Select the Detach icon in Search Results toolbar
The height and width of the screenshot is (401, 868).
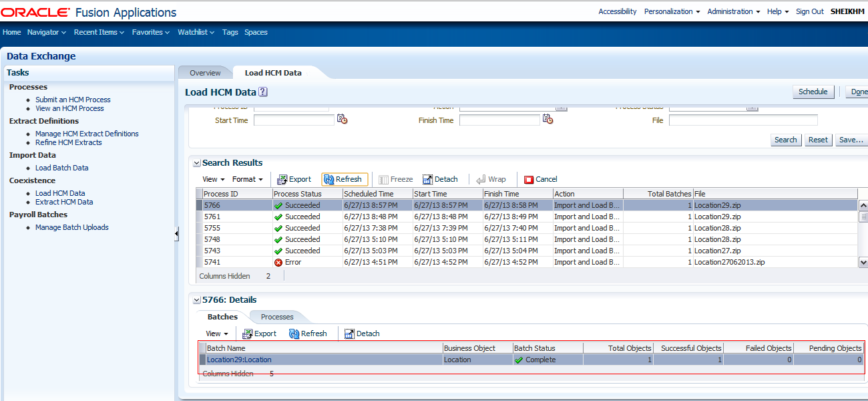coord(439,179)
